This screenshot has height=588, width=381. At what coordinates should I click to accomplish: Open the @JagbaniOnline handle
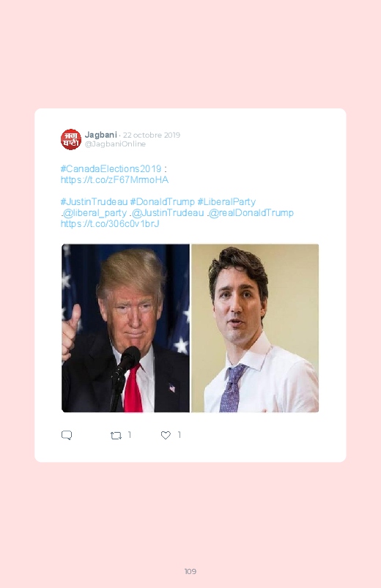(115, 144)
